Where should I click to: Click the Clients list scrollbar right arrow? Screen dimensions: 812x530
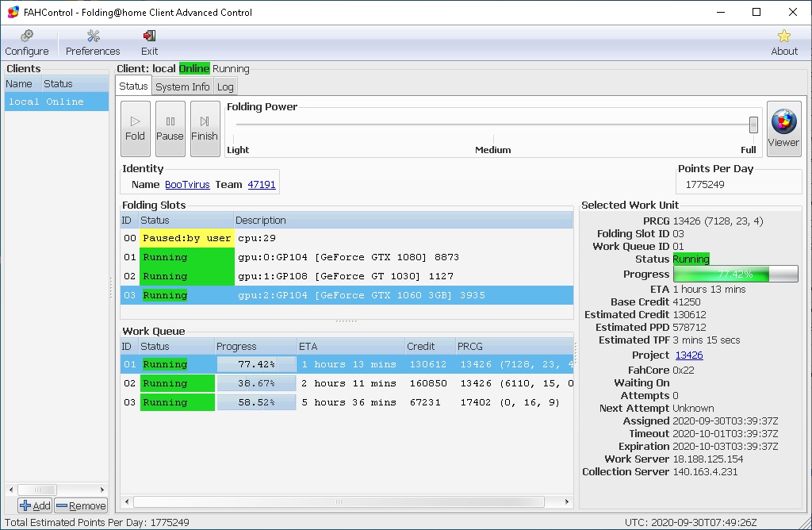(102, 490)
